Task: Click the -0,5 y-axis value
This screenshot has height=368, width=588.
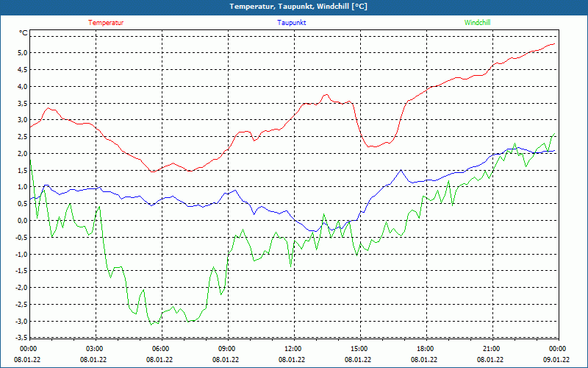Action: [22, 237]
